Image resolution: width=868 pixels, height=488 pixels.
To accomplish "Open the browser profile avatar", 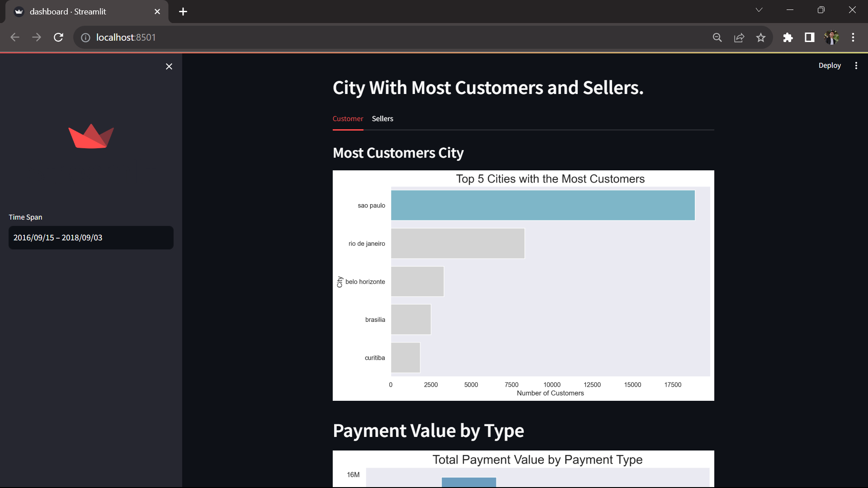I will point(831,38).
